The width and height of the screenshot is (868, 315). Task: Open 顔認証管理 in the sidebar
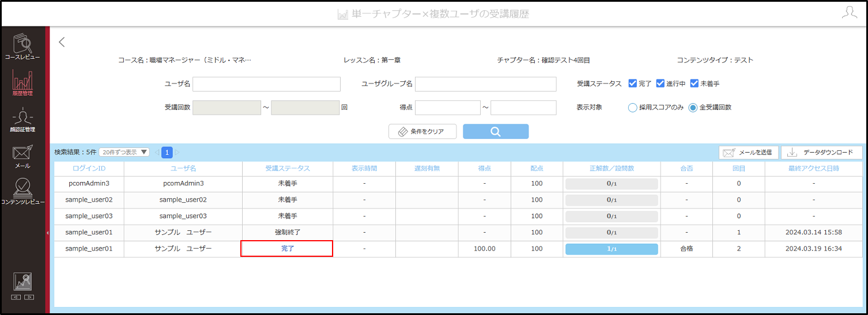[x=22, y=120]
